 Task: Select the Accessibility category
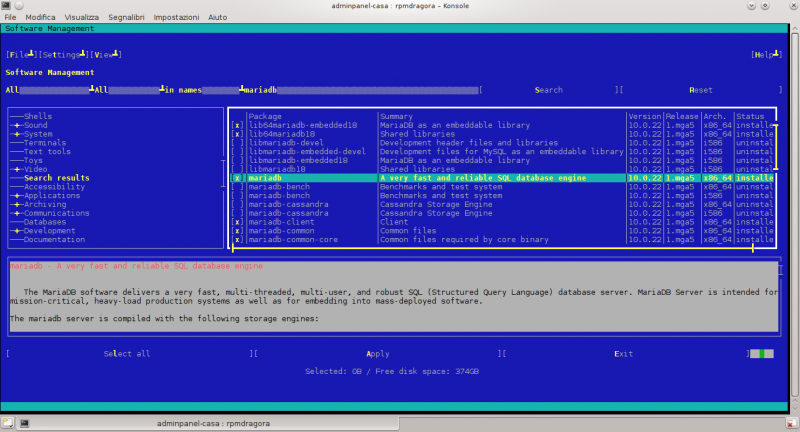pyautogui.click(x=54, y=187)
